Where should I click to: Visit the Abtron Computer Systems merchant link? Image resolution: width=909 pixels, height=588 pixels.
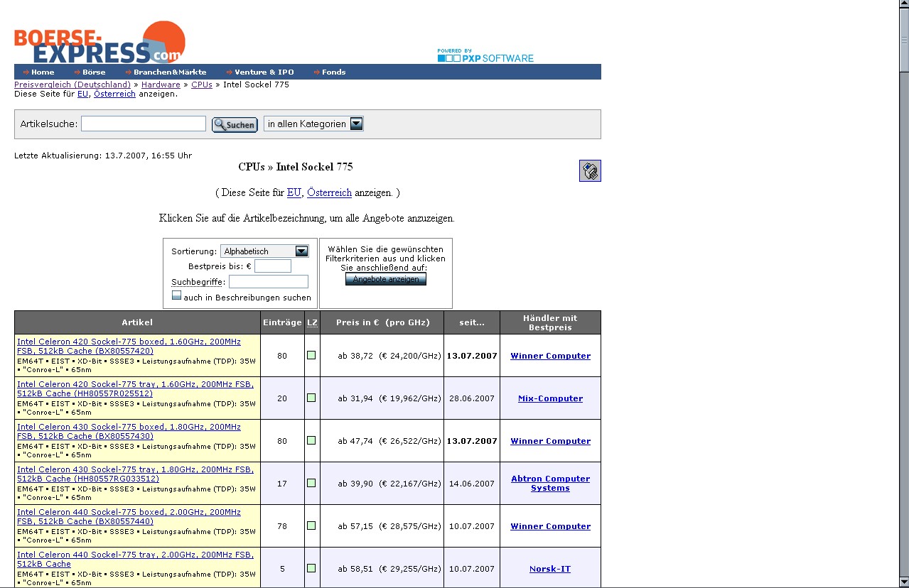point(550,483)
